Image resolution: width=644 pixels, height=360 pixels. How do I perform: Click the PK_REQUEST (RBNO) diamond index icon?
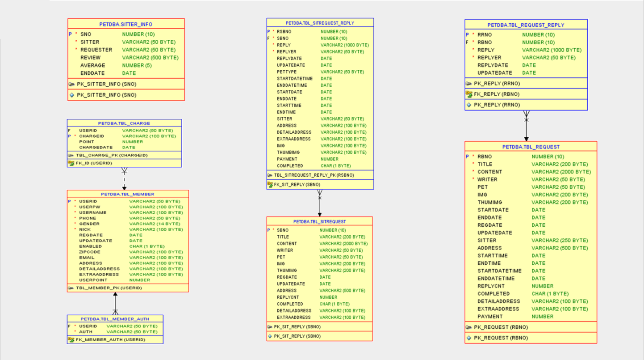(469, 338)
